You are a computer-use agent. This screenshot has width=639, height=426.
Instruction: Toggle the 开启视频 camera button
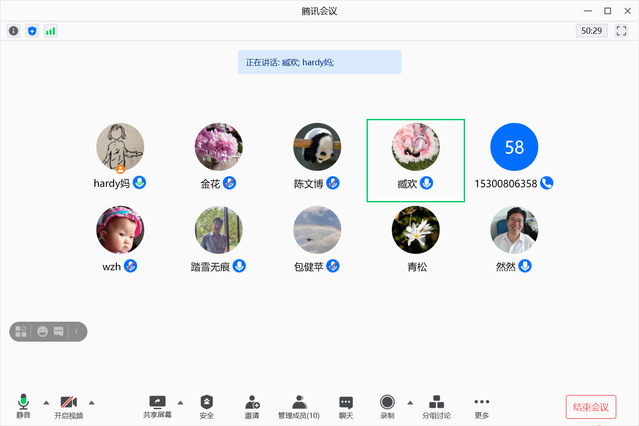pyautogui.click(x=68, y=405)
